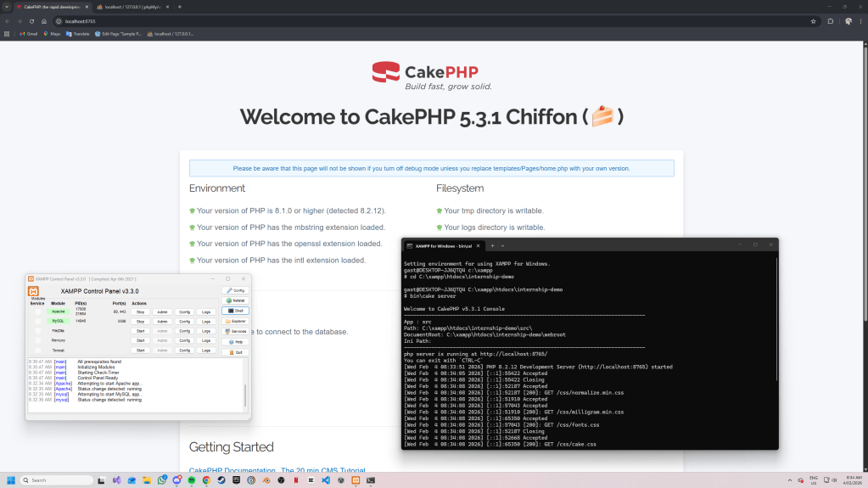Bookmark this page with the star icon
868x488 pixels.
click(814, 20)
